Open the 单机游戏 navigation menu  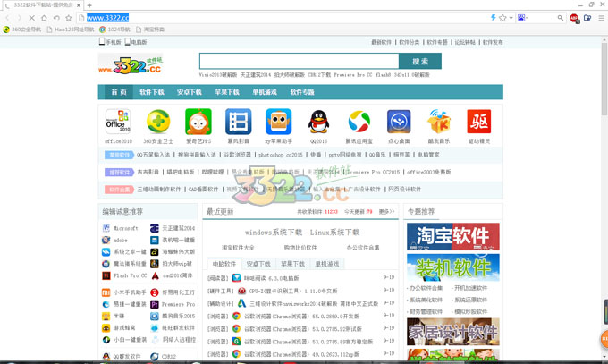coord(265,92)
